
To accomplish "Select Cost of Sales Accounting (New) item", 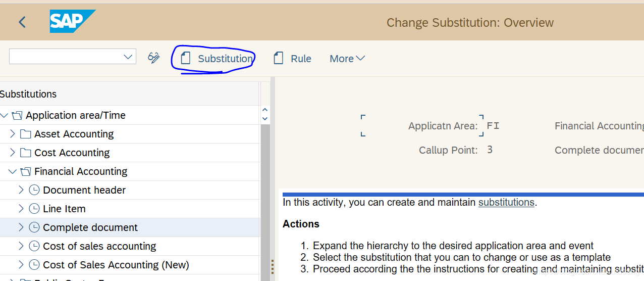I will pos(116,265).
